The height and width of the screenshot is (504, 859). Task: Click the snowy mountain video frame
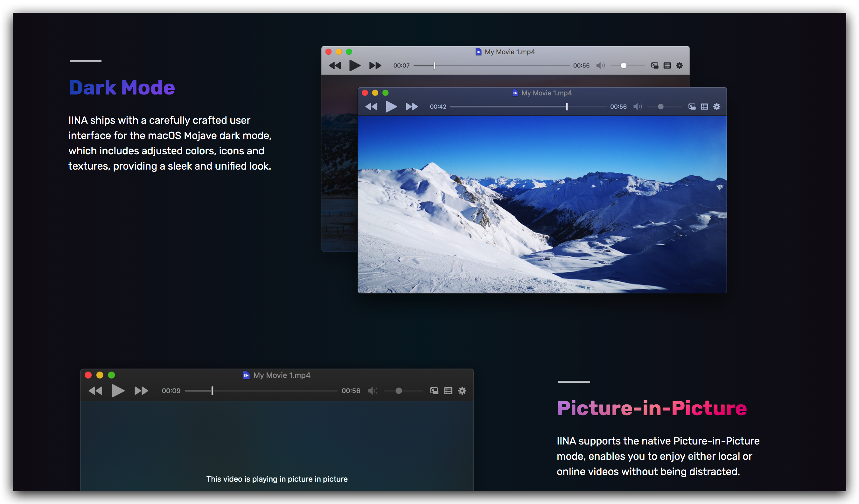(542, 204)
